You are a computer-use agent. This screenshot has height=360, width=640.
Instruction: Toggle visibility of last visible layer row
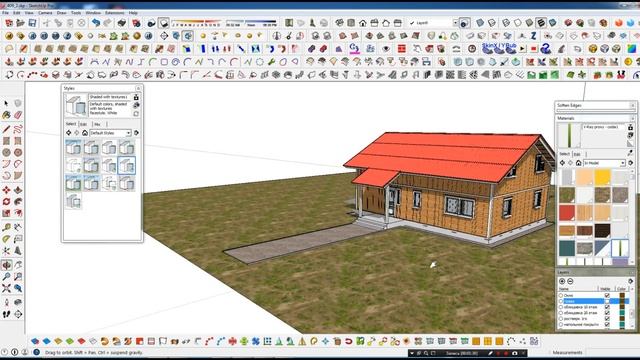click(x=607, y=324)
